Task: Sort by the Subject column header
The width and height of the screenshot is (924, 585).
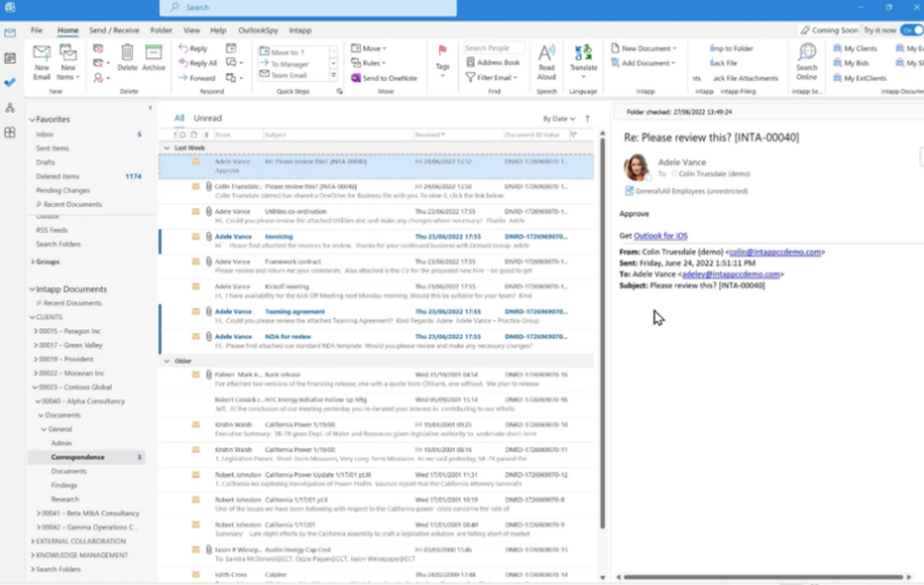Action: 337,135
